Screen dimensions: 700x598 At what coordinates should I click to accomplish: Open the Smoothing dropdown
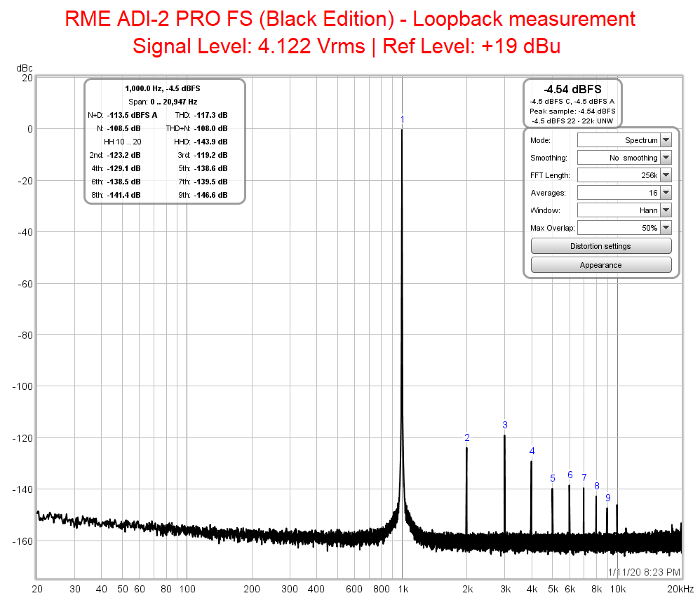[x=624, y=158]
